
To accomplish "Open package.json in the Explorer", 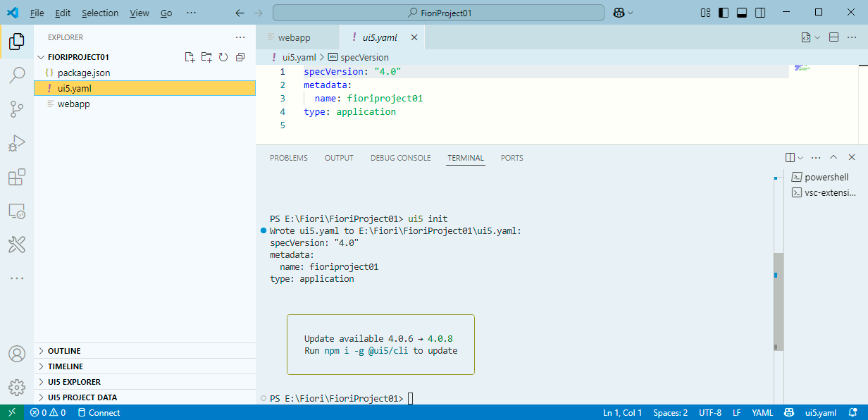I will pos(144,73).
